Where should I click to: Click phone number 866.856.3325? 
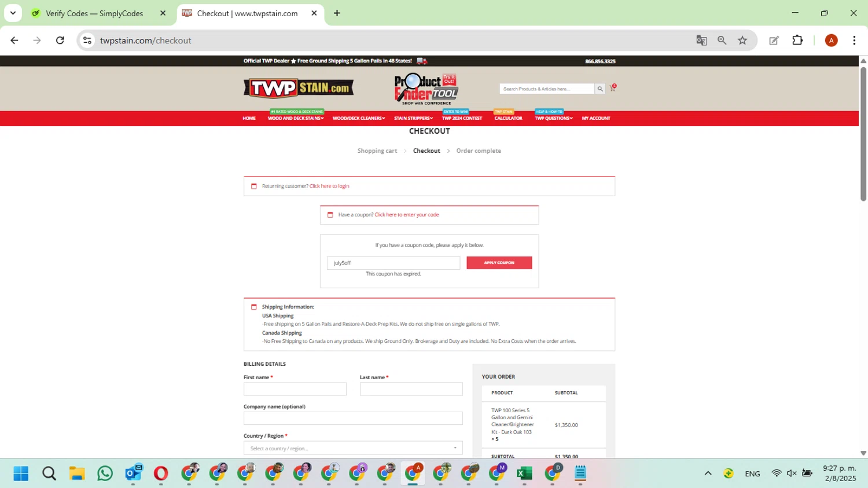pos(600,61)
